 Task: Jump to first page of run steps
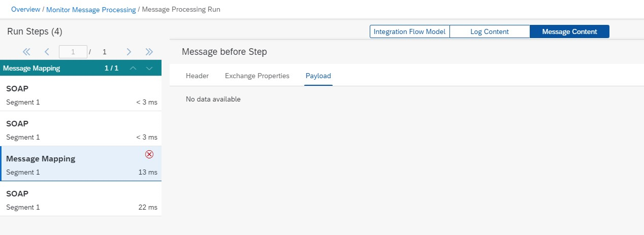click(x=26, y=52)
